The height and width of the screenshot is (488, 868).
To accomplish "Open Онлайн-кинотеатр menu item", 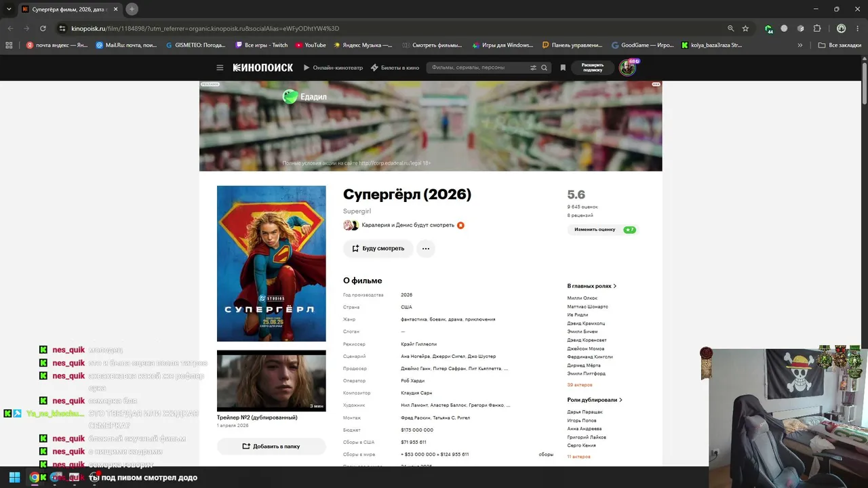I will click(x=333, y=68).
